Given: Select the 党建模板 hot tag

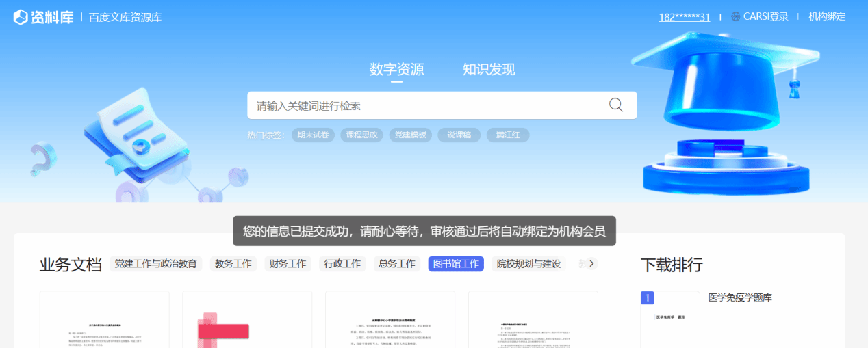Looking at the screenshot, I should (411, 135).
